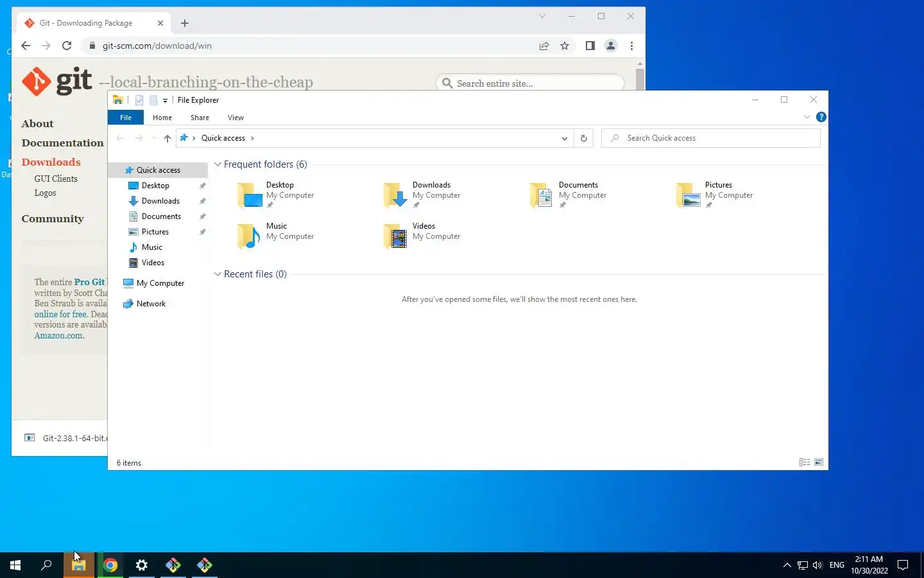Open the Community link on git site
The width and height of the screenshot is (924, 578).
[x=53, y=218]
